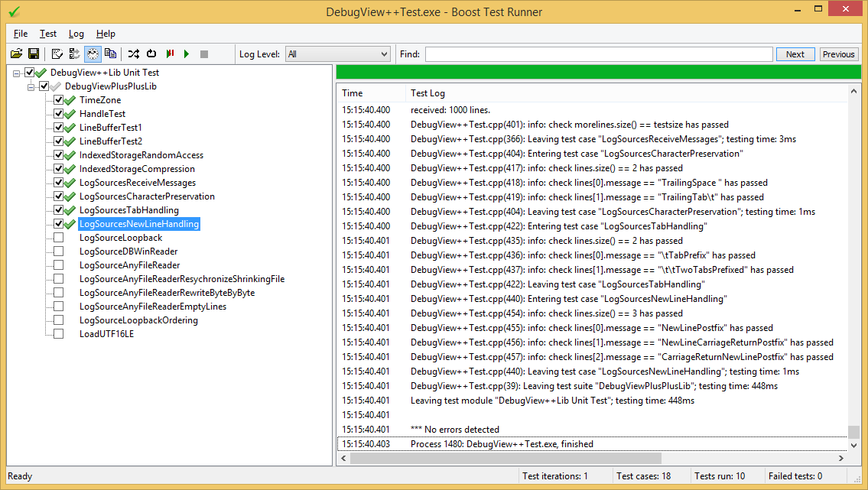Click in the Find text field
The height and width of the screenshot is (490, 868).
click(598, 54)
